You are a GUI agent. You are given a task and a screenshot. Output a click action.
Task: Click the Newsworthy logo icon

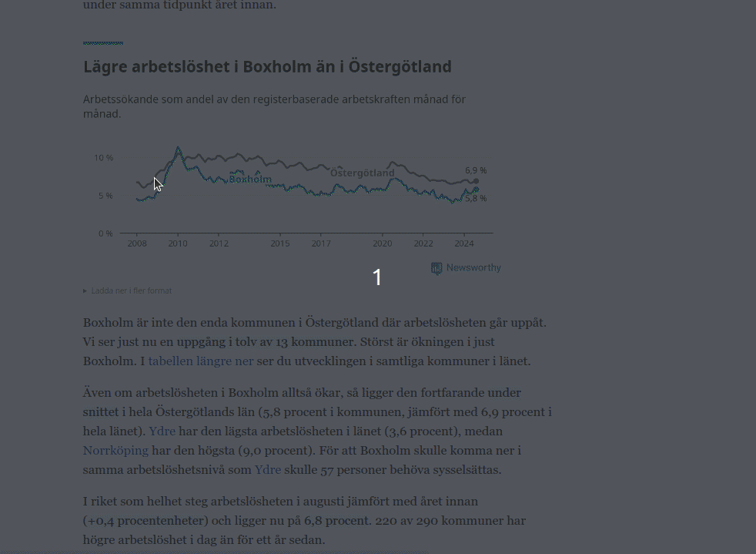pos(437,268)
